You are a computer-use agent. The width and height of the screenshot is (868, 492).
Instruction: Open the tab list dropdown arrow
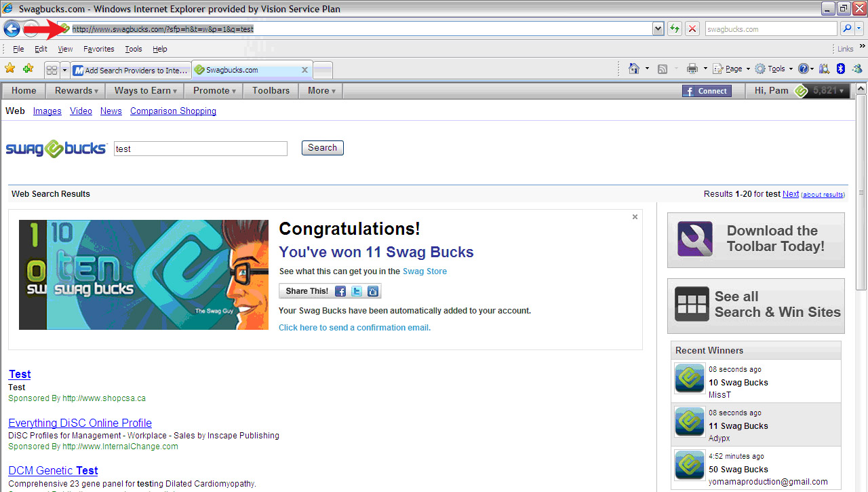[65, 70]
